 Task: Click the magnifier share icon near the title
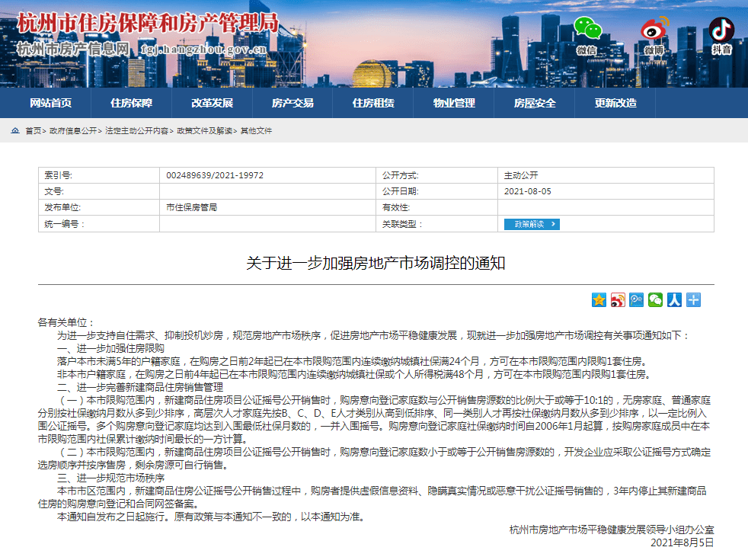(636, 300)
